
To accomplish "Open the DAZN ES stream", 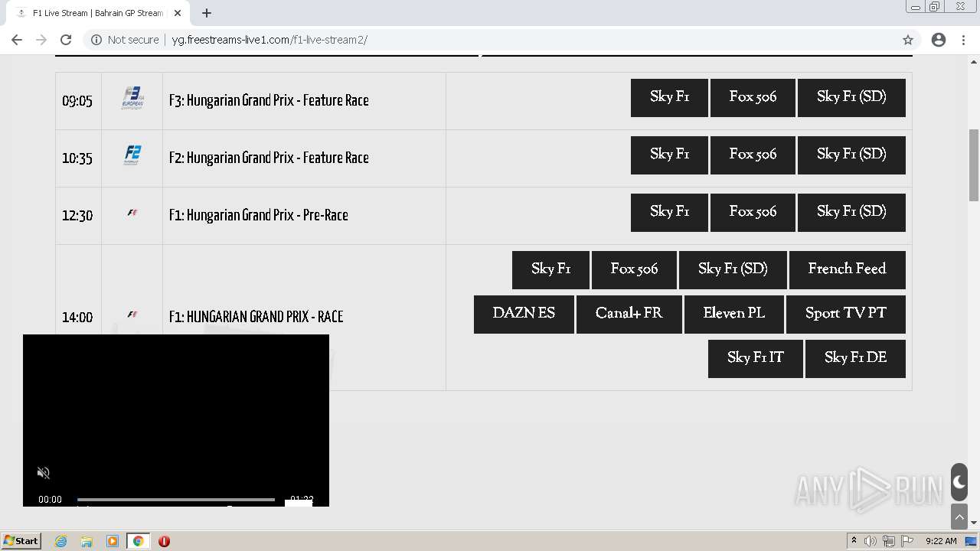I will coord(524,315).
